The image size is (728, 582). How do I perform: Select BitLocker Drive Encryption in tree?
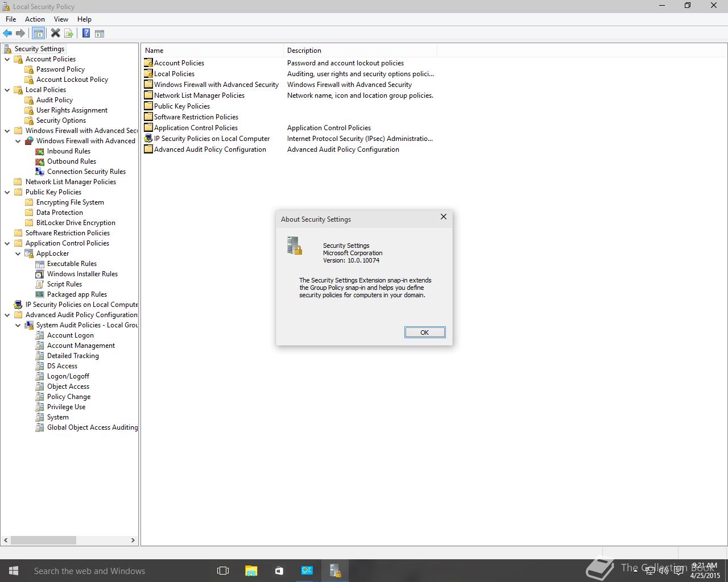pos(76,223)
